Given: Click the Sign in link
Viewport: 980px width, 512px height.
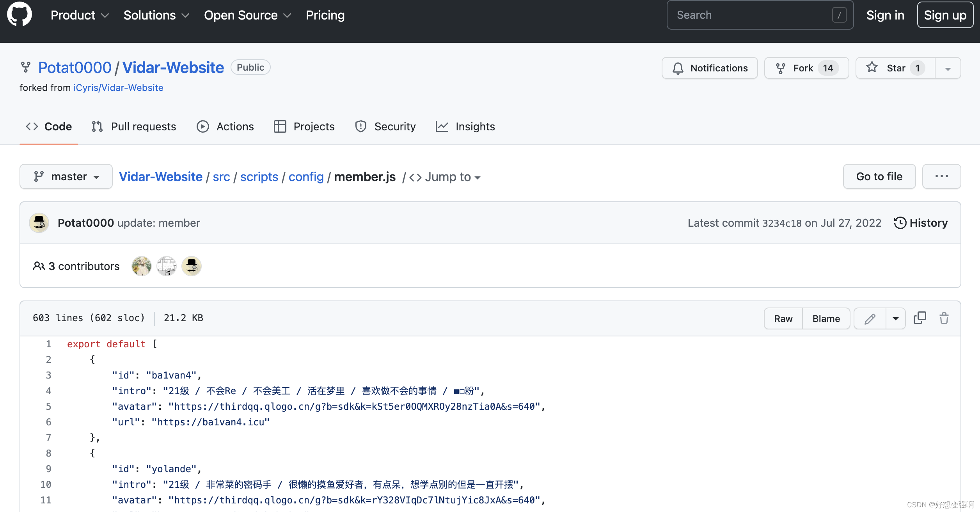Looking at the screenshot, I should (x=885, y=15).
